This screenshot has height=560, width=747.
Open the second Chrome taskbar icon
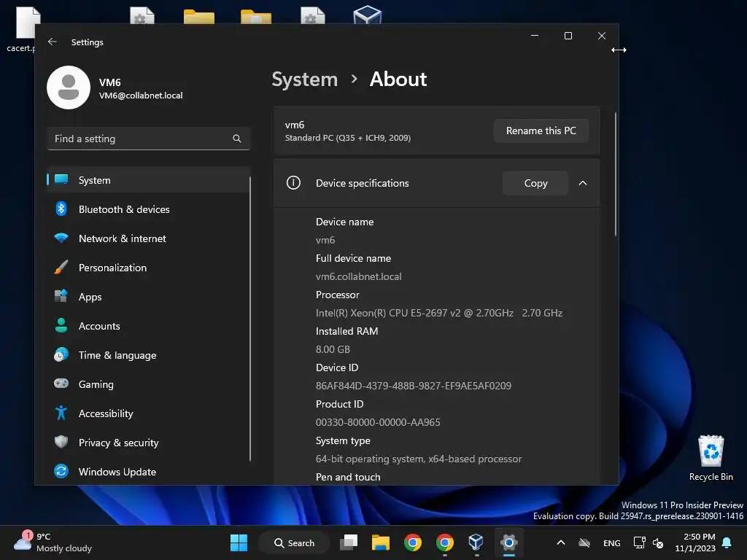point(444,542)
